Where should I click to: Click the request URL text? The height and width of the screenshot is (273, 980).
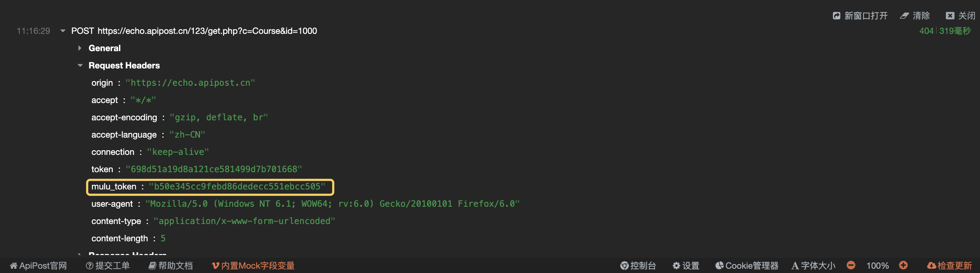[x=207, y=31]
